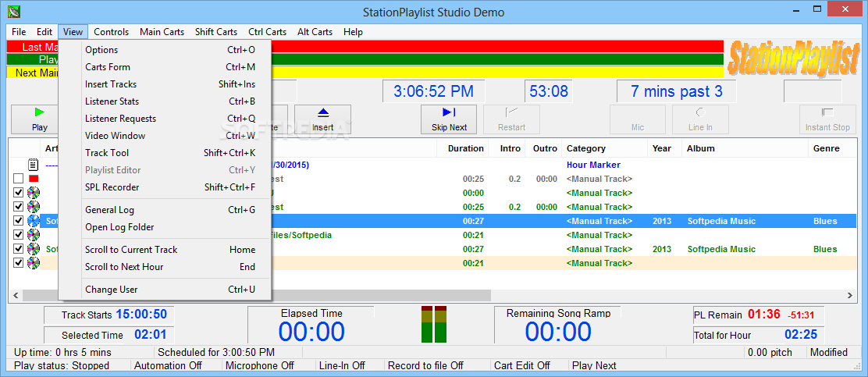Show the Video Window
Screen dimensions: 868x377
(x=165, y=136)
